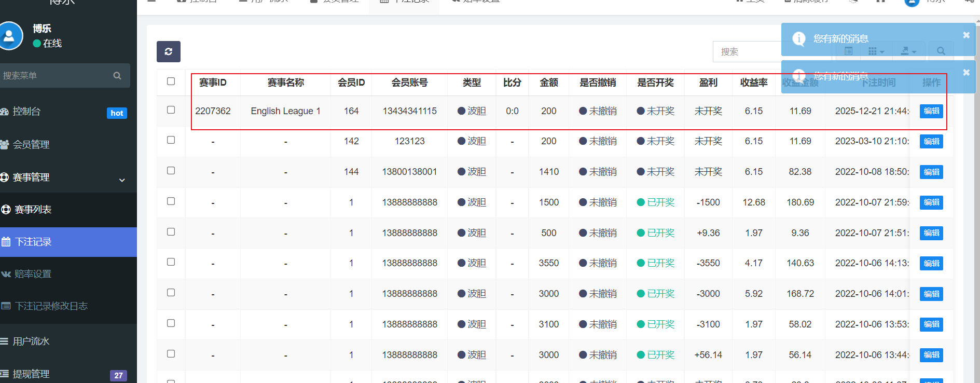Focus the 搜索菜单 sidebar search field
The width and height of the screenshot is (980, 383).
tap(54, 76)
